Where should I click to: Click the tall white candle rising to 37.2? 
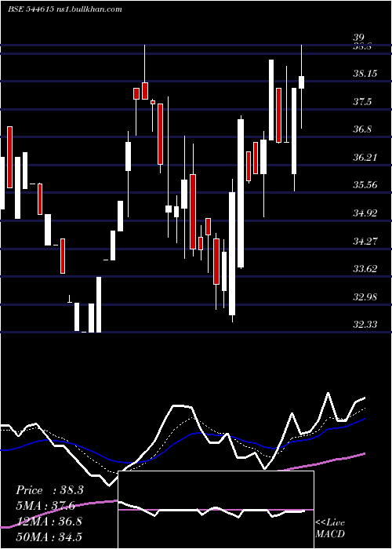tap(241, 193)
